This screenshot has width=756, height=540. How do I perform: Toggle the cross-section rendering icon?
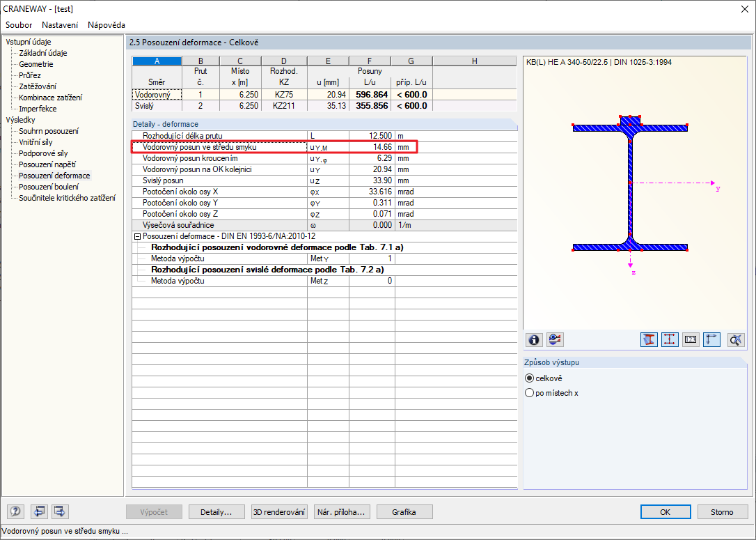(649, 340)
